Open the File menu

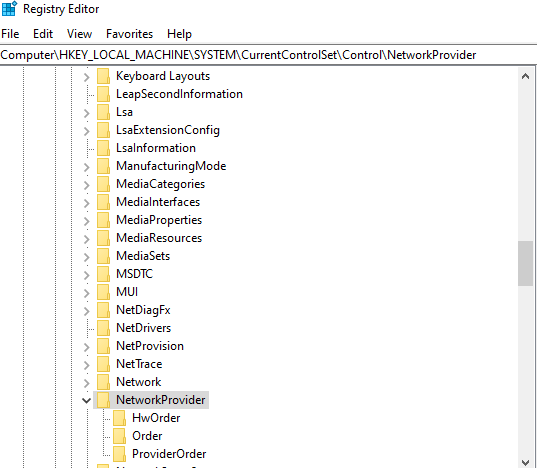coord(10,34)
